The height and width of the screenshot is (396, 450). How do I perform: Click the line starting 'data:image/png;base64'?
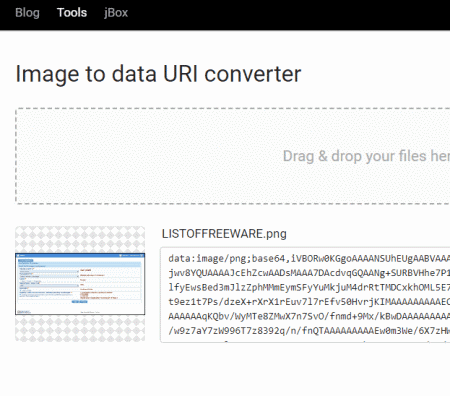(309, 258)
